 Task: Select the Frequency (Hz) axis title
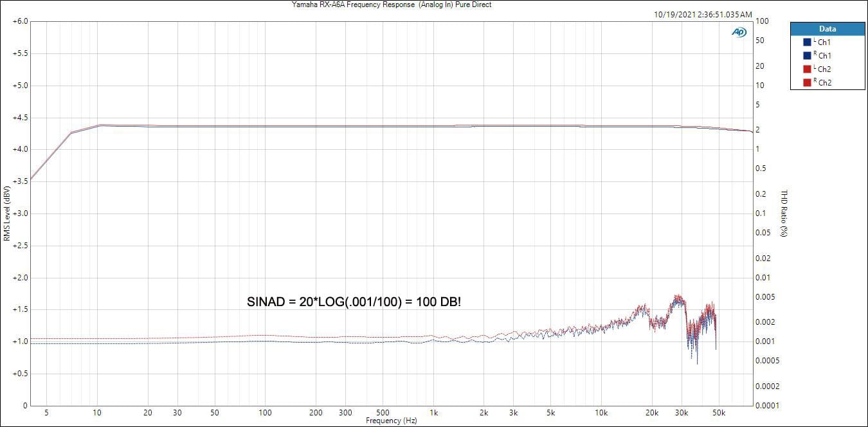[392, 421]
